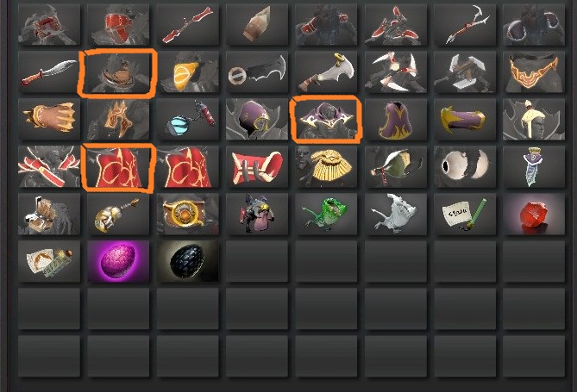577x392 pixels.
Task: Select the green frog courier item
Action: 326,214
